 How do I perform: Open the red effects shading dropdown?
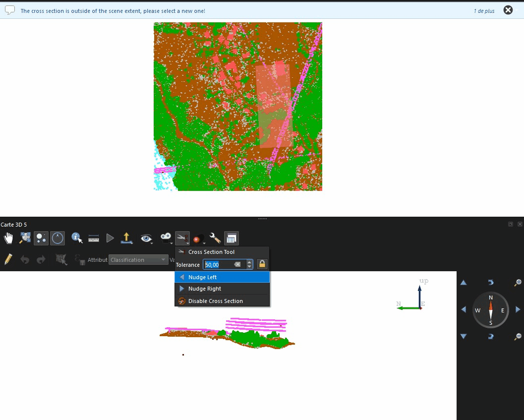(x=198, y=239)
